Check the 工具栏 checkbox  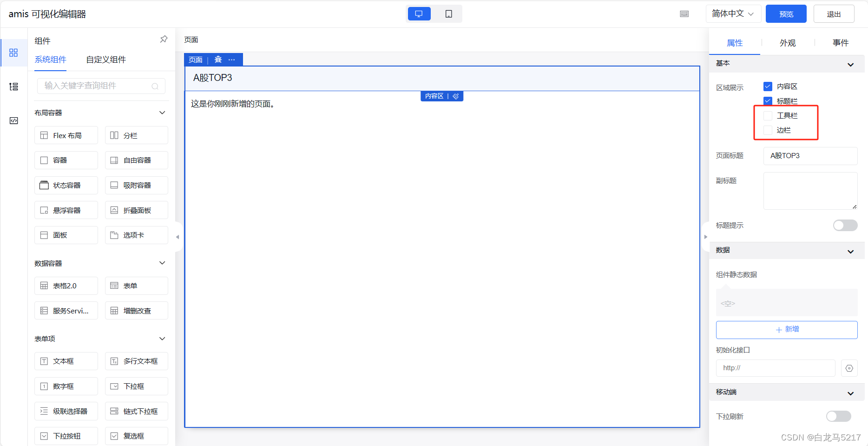click(x=768, y=115)
